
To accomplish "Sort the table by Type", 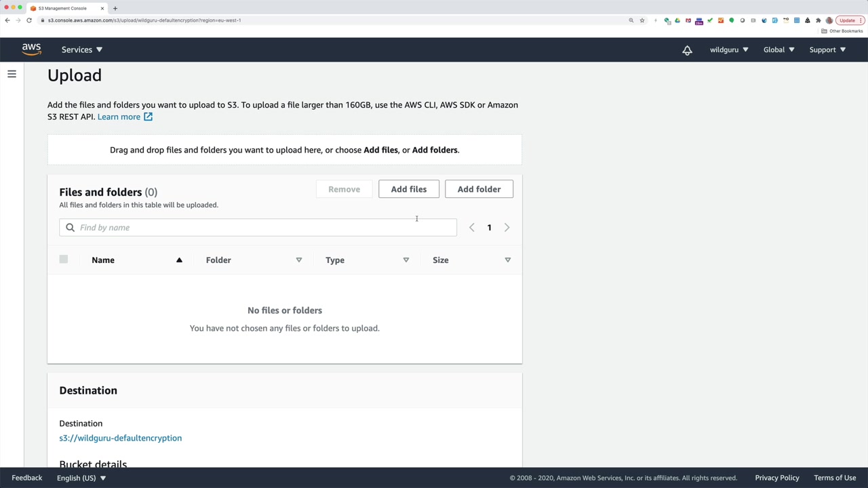I will click(367, 260).
